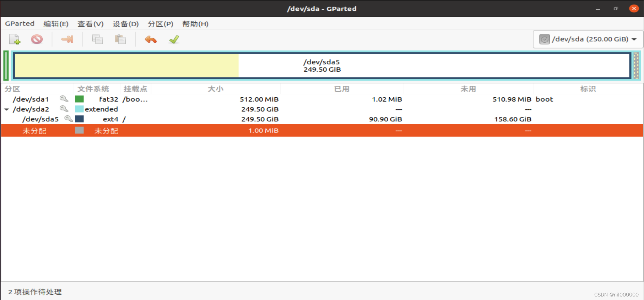This screenshot has width=644, height=300.
Task: Click the key icon beside /dev/sda2
Action: click(x=64, y=109)
